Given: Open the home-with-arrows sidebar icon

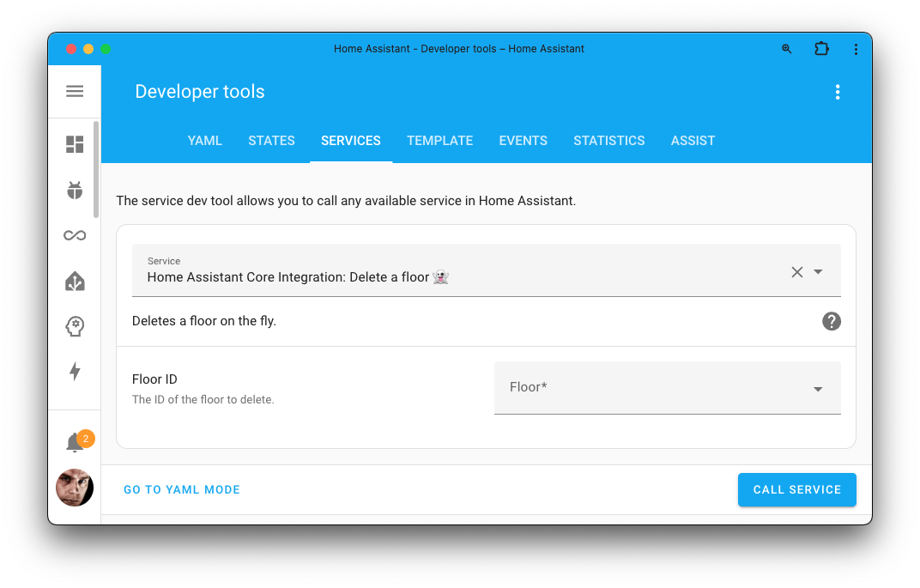Looking at the screenshot, I should click(75, 280).
